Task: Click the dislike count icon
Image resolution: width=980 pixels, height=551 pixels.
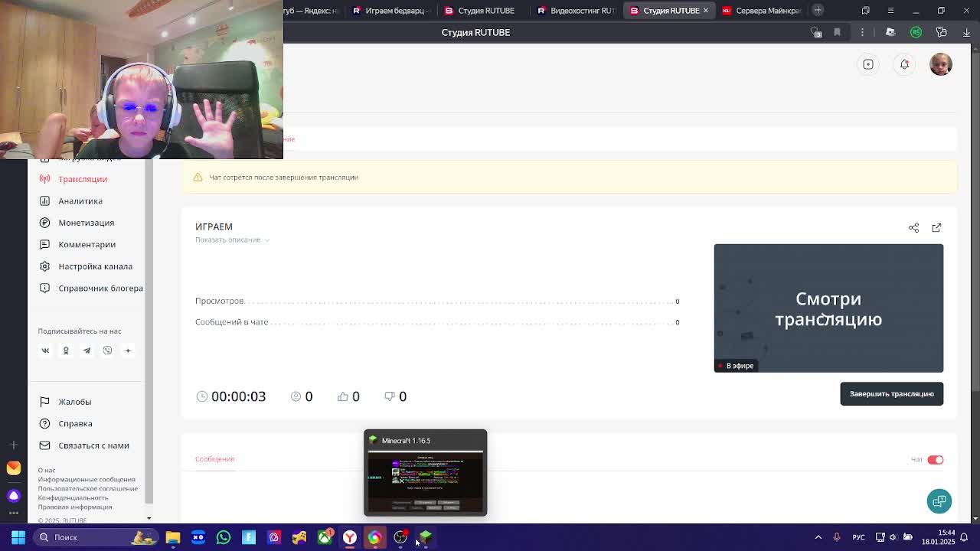Action: coord(390,396)
